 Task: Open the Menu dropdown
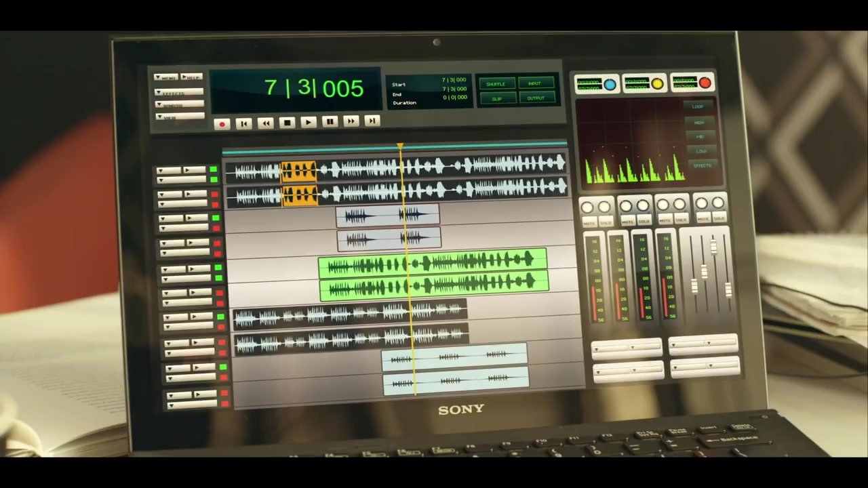tap(166, 78)
